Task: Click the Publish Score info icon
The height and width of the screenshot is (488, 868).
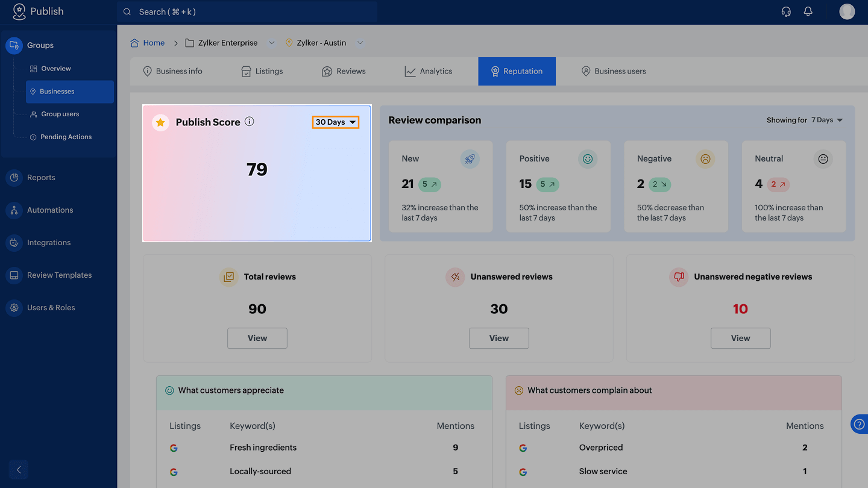Action: [250, 122]
